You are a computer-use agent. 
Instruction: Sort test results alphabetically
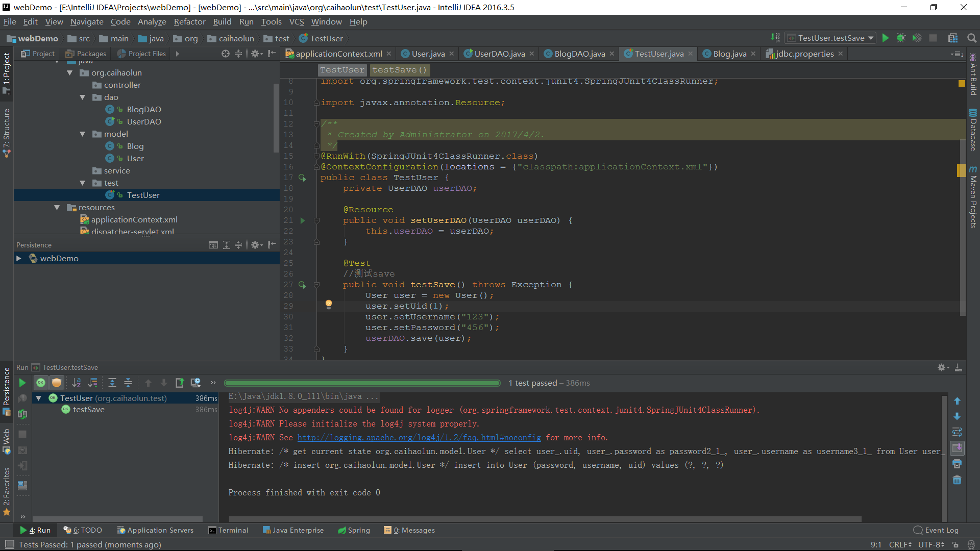77,383
